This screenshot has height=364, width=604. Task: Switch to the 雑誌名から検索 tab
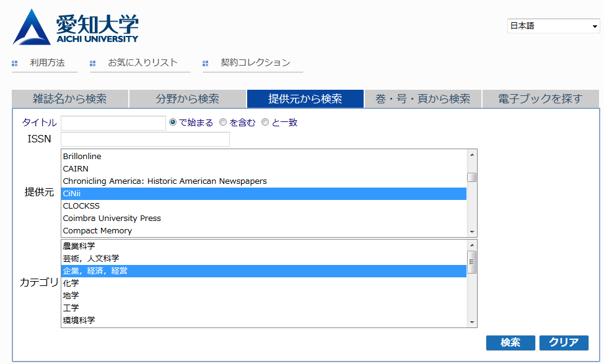pyautogui.click(x=70, y=99)
